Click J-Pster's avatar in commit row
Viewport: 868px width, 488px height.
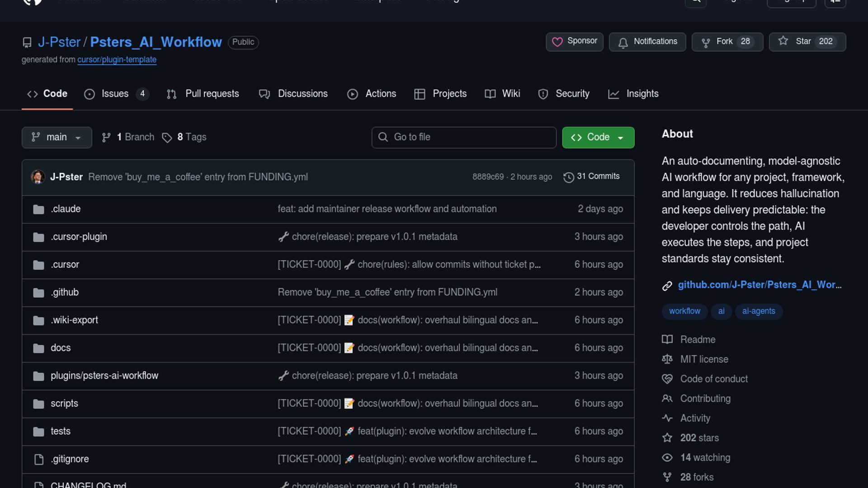coord(38,177)
